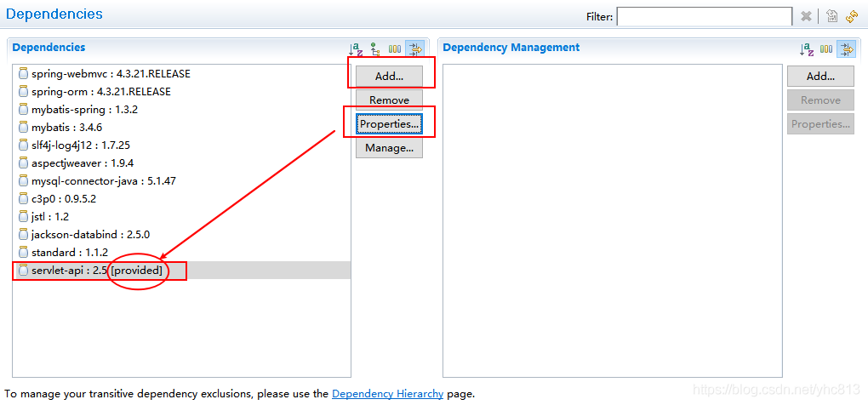Toggle filter icon in Dependencies panel toolbar
The image size is (868, 405).
(x=414, y=49)
